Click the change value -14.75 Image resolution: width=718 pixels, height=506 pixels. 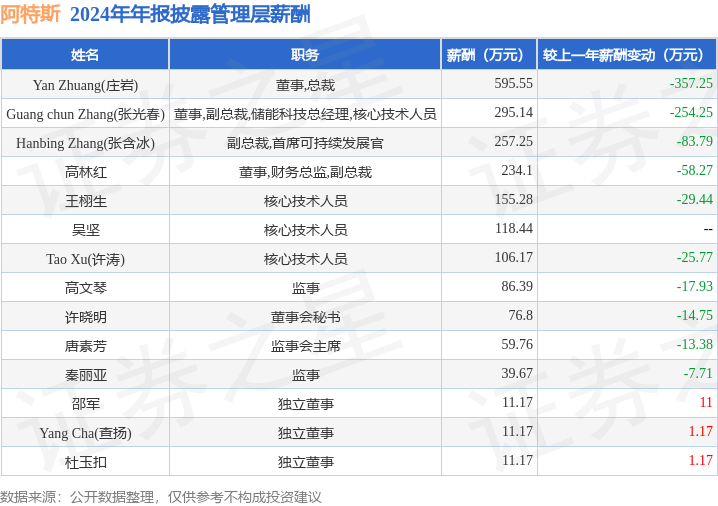(695, 315)
